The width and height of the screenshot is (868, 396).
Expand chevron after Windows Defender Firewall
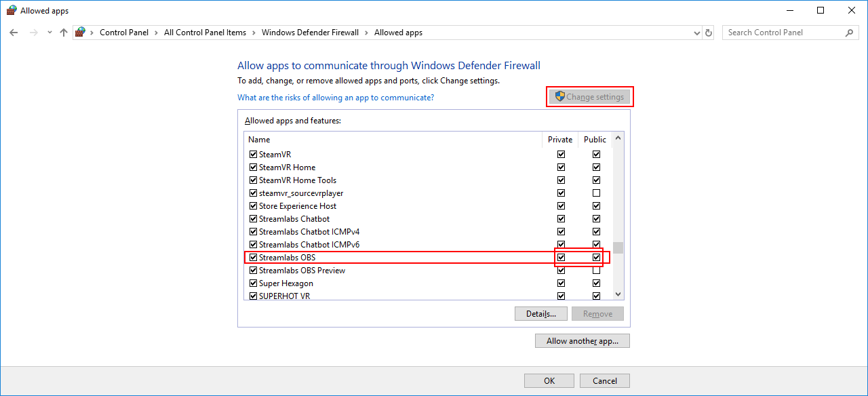[x=366, y=33]
